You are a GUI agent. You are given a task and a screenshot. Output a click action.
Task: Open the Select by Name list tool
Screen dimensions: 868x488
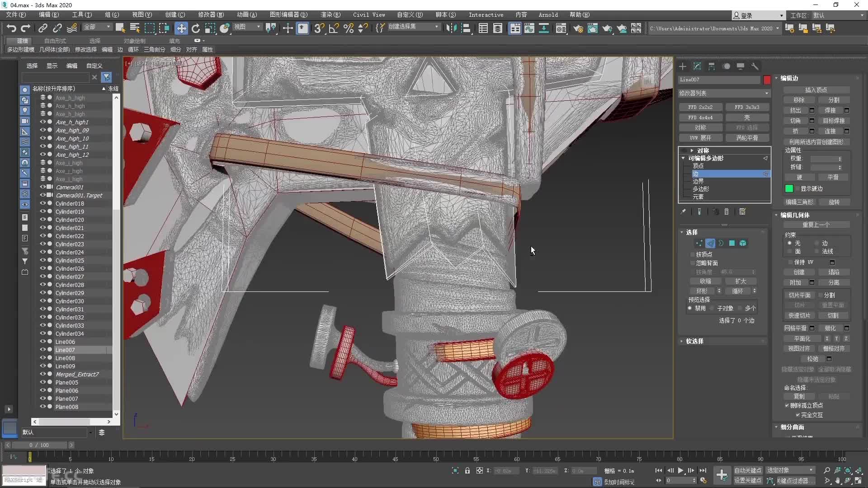click(x=135, y=28)
